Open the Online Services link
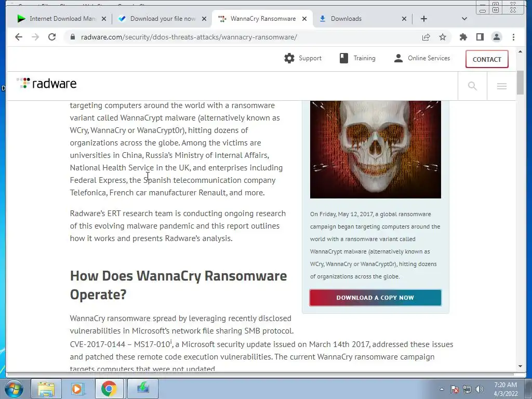 tap(422, 58)
